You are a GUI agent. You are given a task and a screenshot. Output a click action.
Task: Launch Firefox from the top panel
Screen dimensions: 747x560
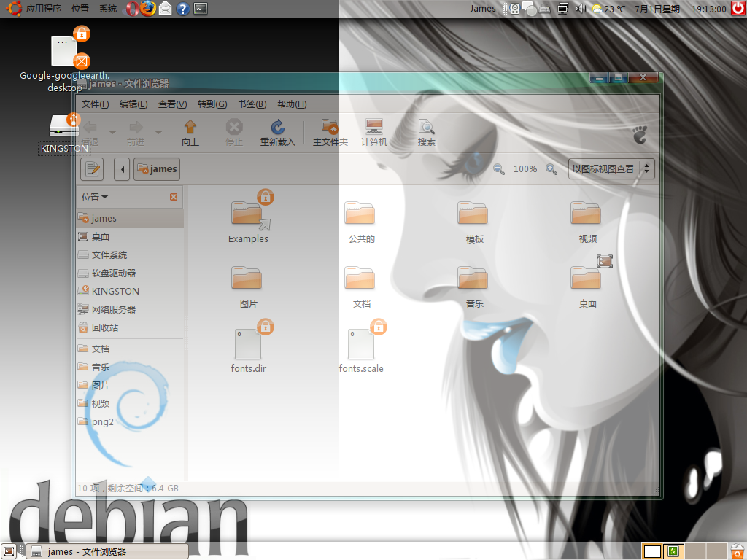pyautogui.click(x=148, y=9)
